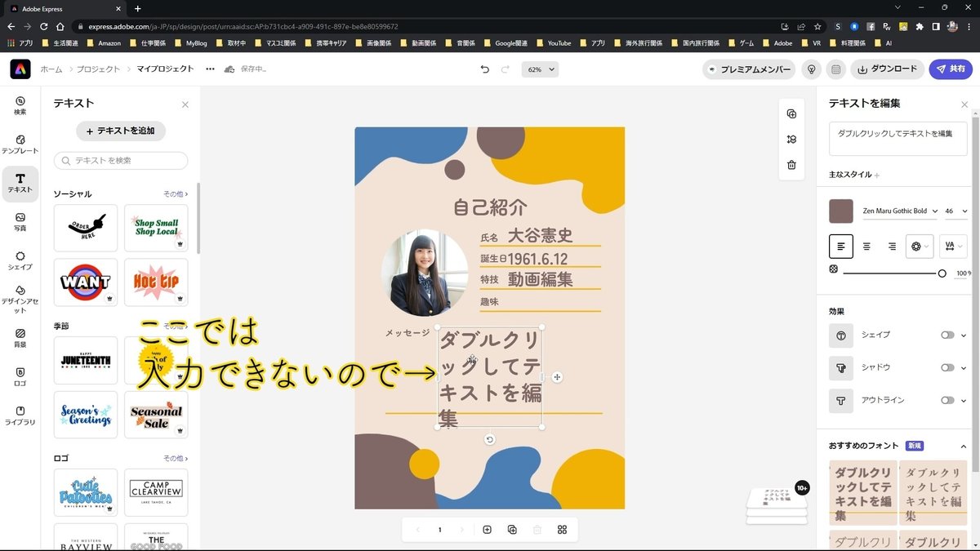The width and height of the screenshot is (980, 551).
Task: Expand the Outline (アウトライン) effect options
Action: (964, 400)
